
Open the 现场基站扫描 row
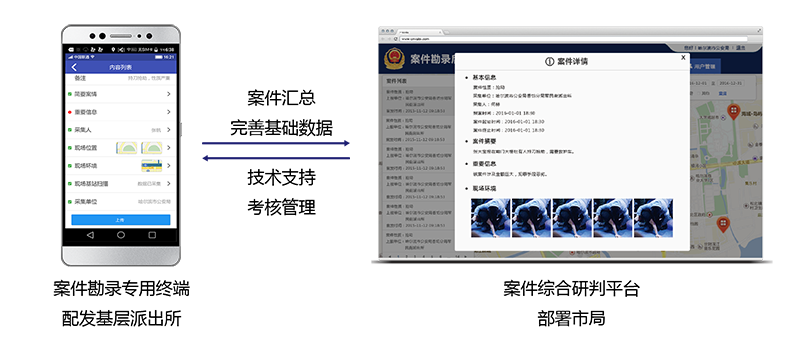point(121,184)
